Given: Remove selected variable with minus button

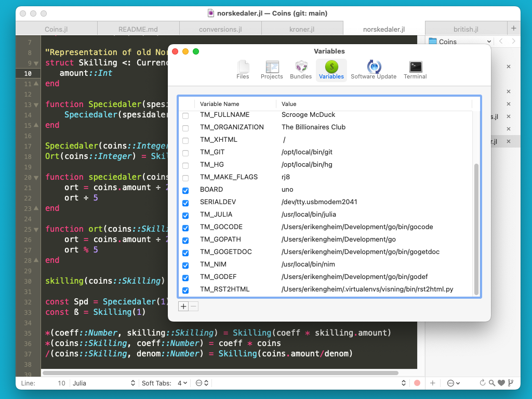Looking at the screenshot, I should [193, 307].
